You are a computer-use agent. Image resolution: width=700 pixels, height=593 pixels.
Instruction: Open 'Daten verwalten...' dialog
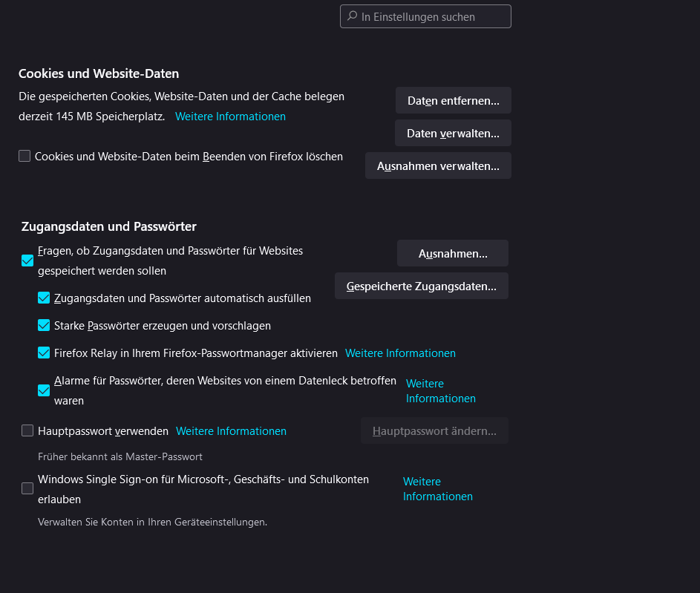click(453, 134)
